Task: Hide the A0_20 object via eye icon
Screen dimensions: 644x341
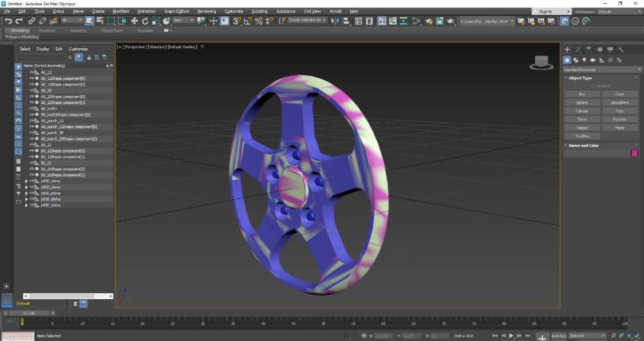Action: coord(32,90)
